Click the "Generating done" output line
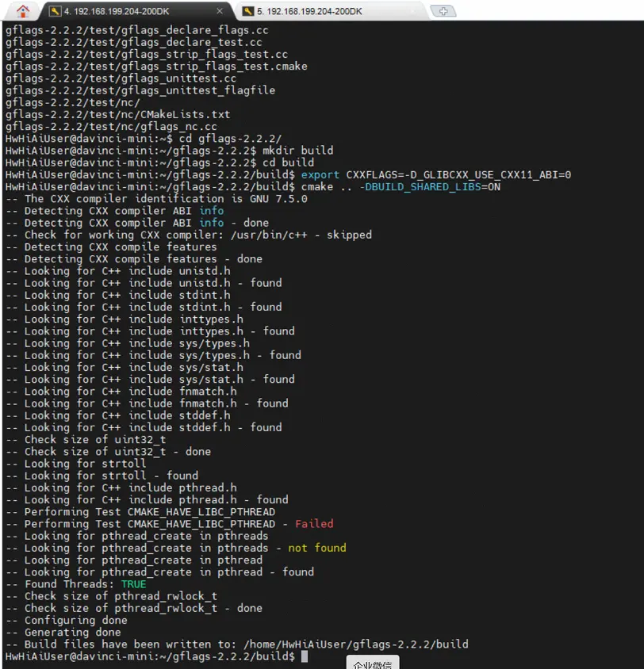Image resolution: width=644 pixels, height=669 pixels. coord(73,633)
